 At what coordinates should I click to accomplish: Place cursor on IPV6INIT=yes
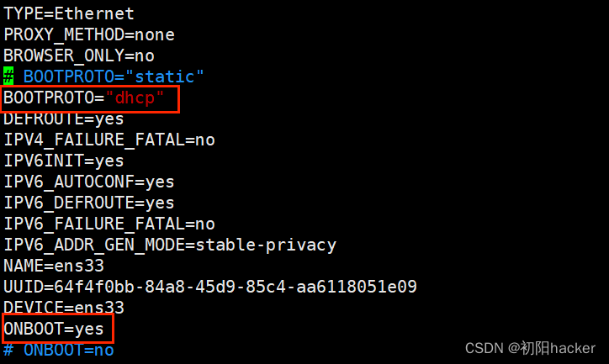tap(64, 161)
